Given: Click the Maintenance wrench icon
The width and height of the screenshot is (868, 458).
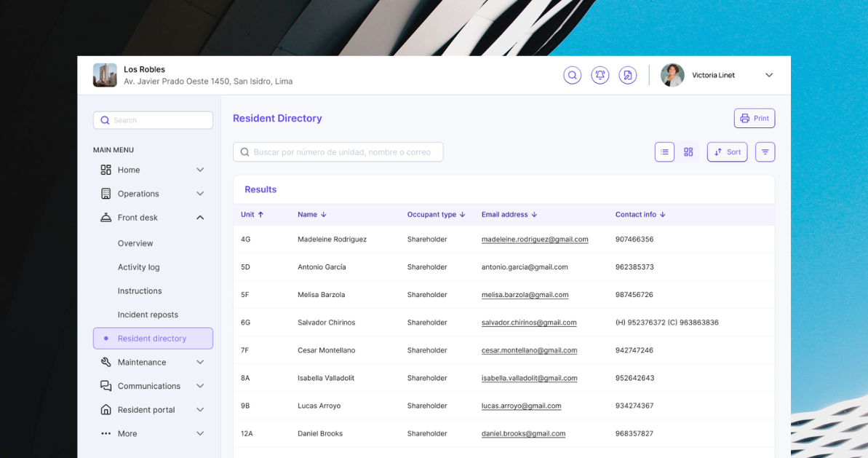Looking at the screenshot, I should (x=105, y=362).
